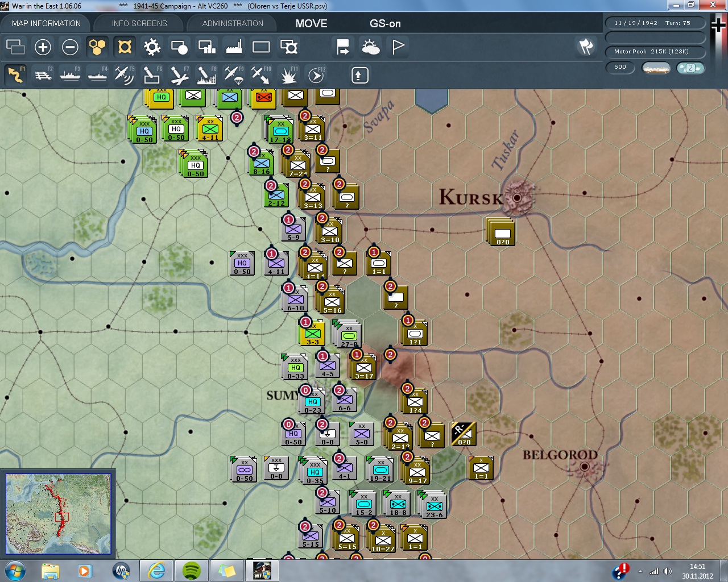The image size is (728, 582).
Task: Select the 27-8 panzer counter
Action: click(x=348, y=334)
